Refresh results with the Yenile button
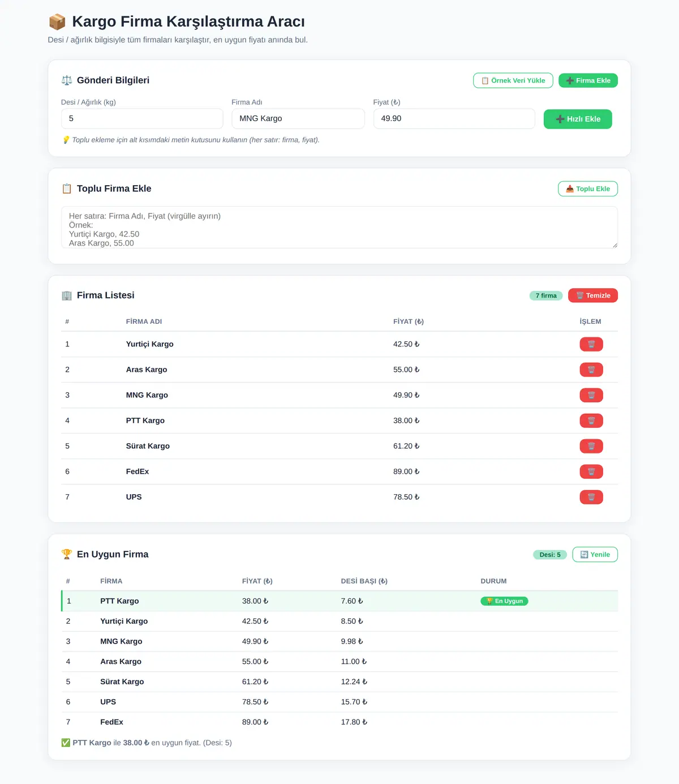This screenshot has width=679, height=784. [x=595, y=554]
